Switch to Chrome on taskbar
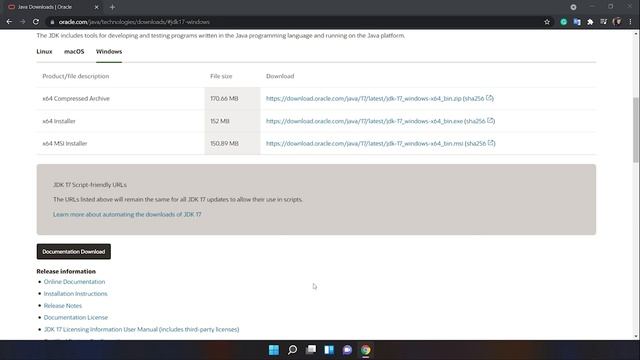Screen dimensions: 640x360 tap(366, 350)
